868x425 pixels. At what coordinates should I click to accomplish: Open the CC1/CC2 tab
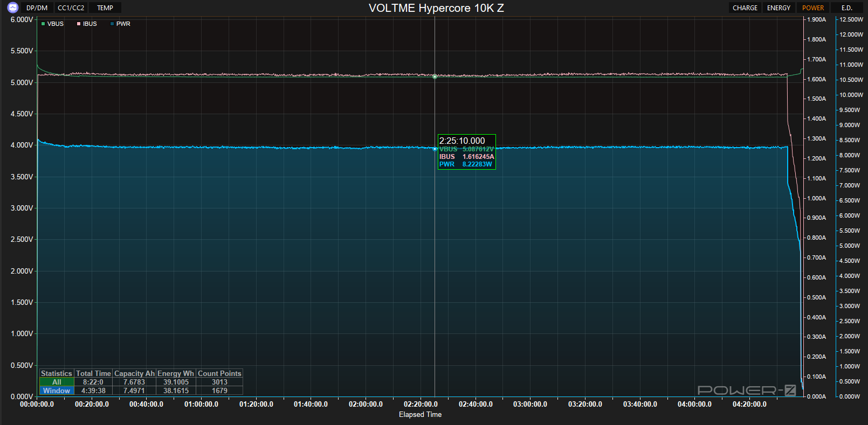71,8
